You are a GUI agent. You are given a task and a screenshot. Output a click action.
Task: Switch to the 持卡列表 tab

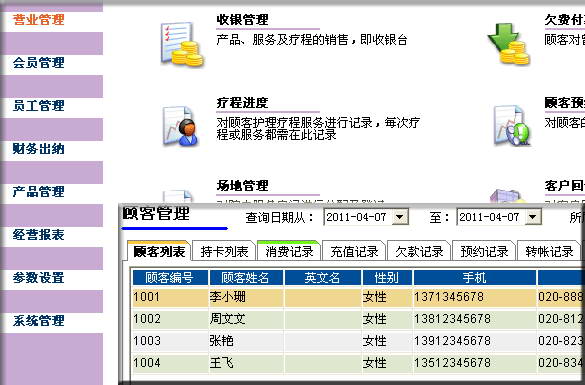[x=224, y=251]
